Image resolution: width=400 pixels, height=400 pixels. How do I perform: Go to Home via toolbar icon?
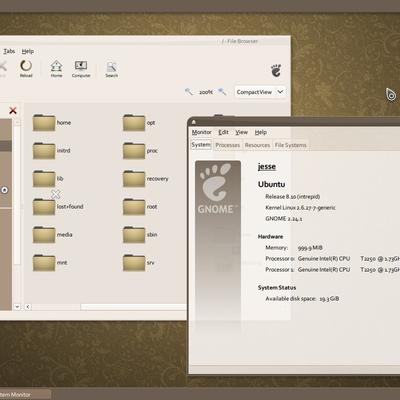pos(56,68)
